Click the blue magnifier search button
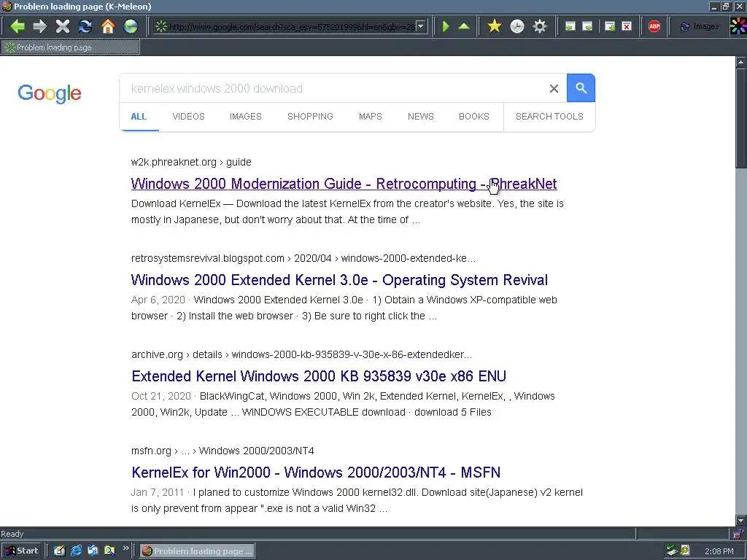 coord(581,88)
